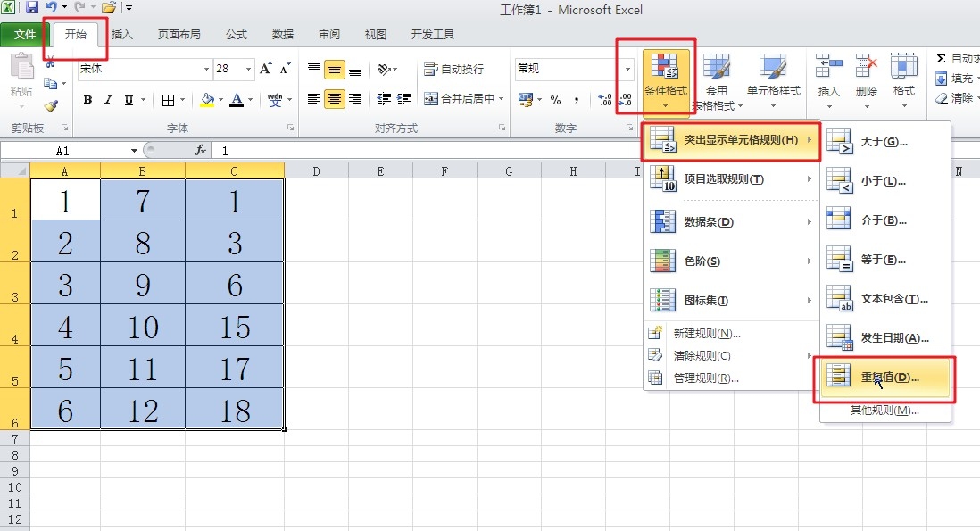
Task: Toggle Italic formatting
Action: point(108,100)
